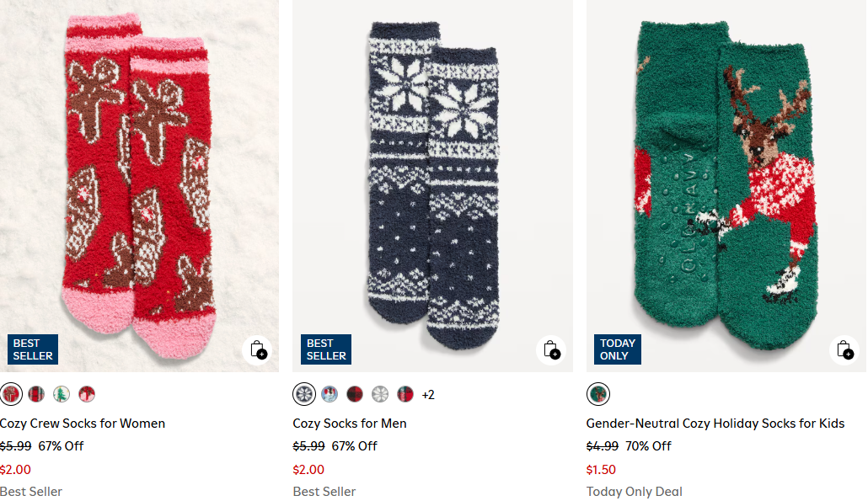Click the Today Only Deal label
The image size is (868, 501).
[x=635, y=491]
